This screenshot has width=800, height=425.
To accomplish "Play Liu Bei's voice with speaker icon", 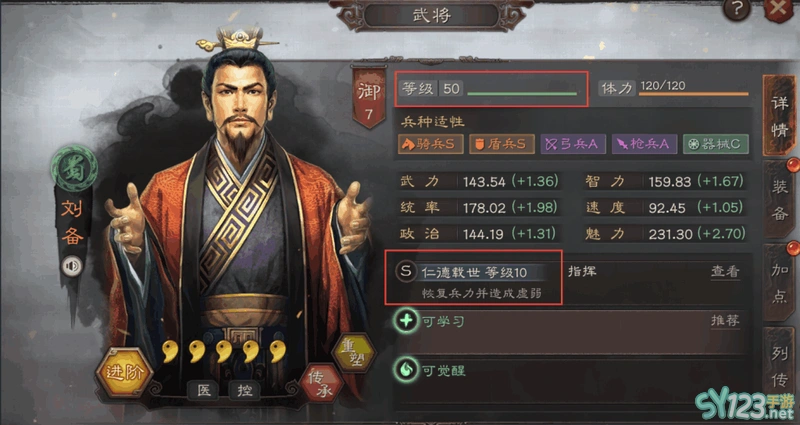I will pos(72,266).
